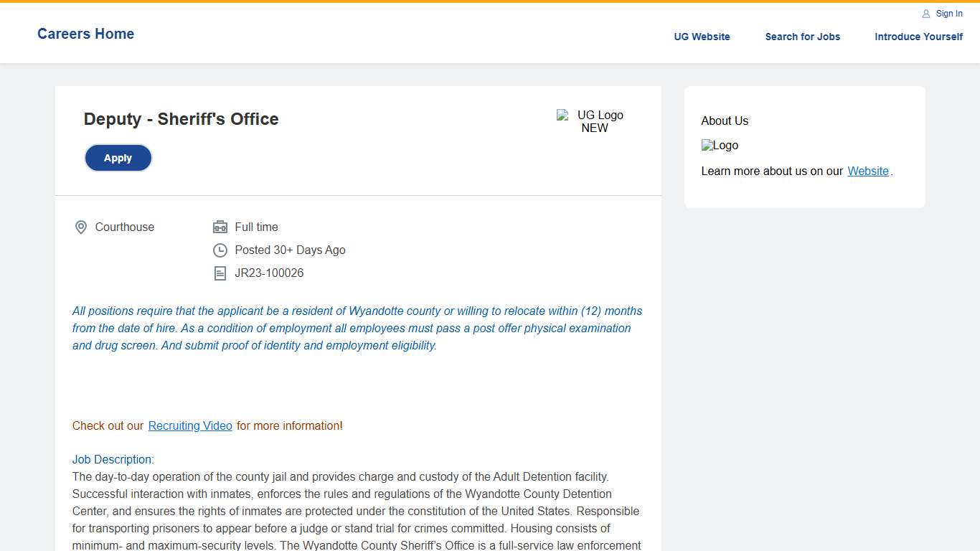
Task: Follow the Recruiting Video link
Action: coord(190,425)
